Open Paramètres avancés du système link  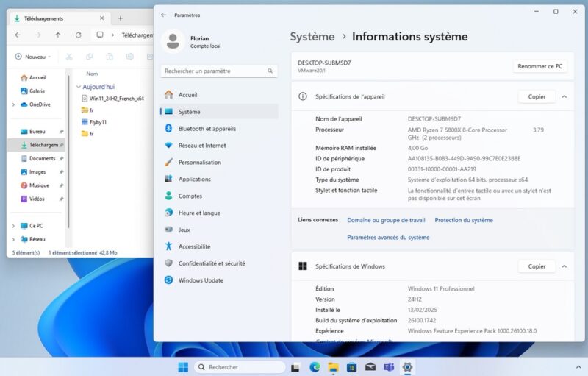tap(388, 238)
